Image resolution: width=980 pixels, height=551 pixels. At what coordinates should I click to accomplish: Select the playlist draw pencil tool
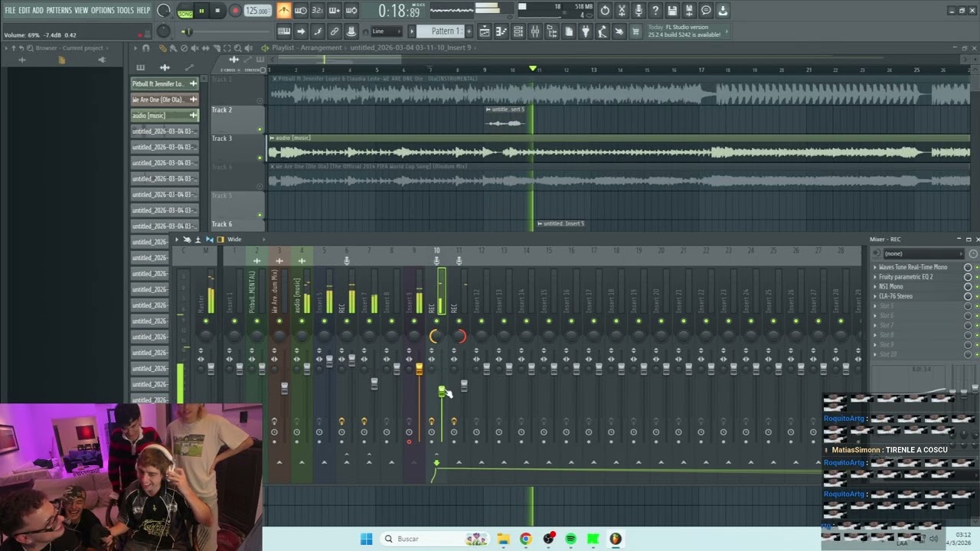click(162, 48)
